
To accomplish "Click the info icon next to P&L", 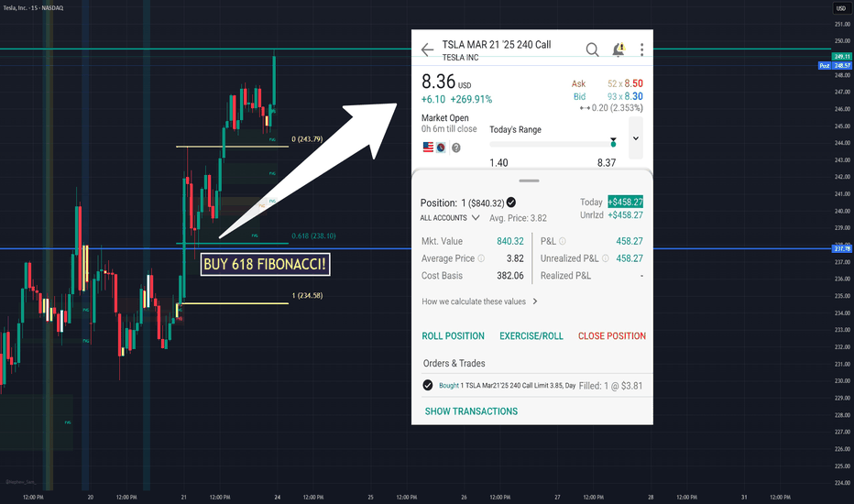I will click(562, 241).
